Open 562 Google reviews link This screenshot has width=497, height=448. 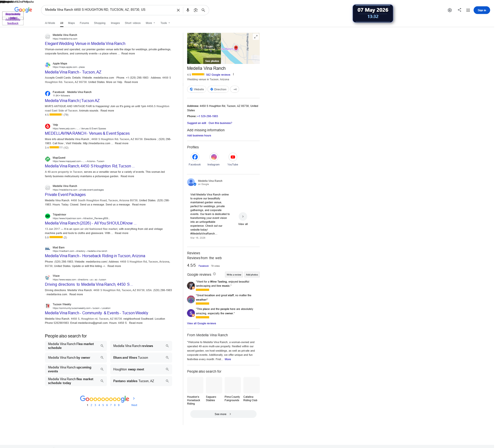click(x=218, y=75)
